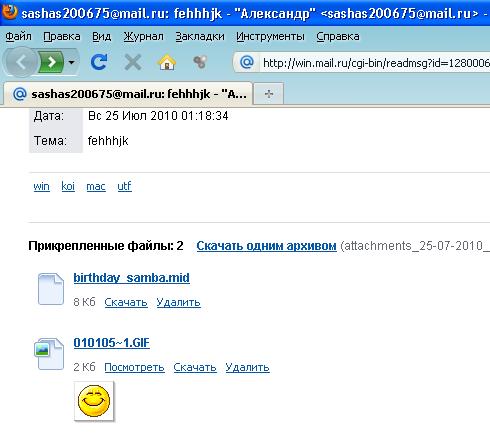Screen dimensions: 490x442
Task: Click the 2 Кб file size text
Action: coord(84,367)
